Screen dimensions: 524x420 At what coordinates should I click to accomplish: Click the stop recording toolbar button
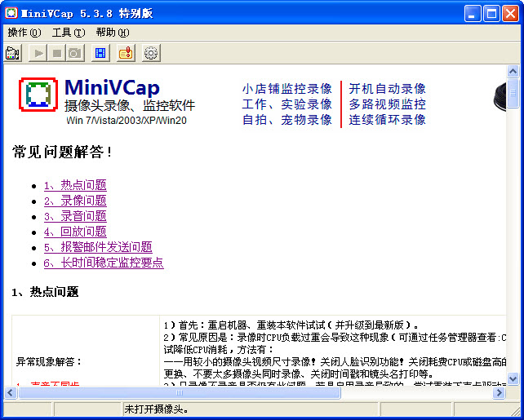click(x=57, y=53)
